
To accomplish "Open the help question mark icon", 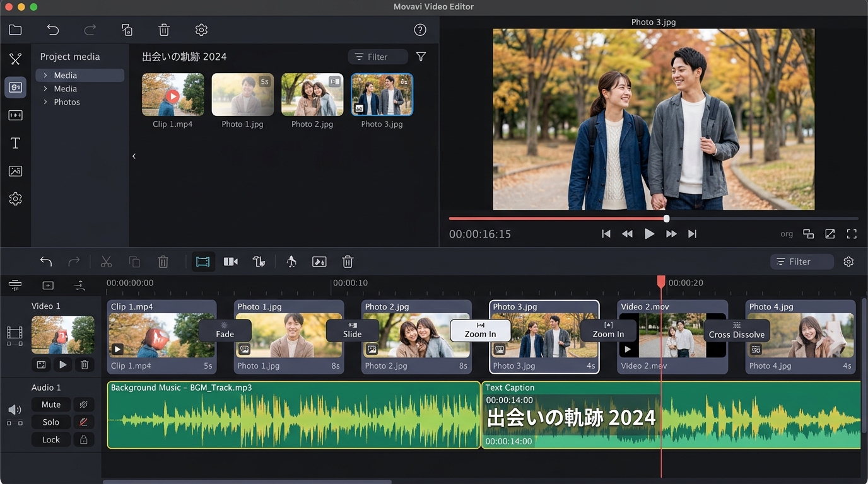I will tap(420, 30).
